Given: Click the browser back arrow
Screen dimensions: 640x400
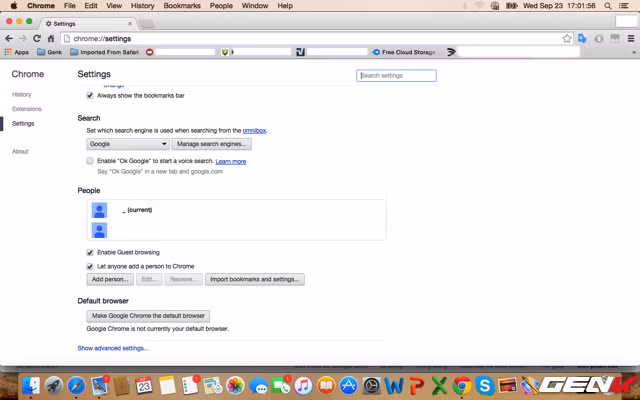Looking at the screenshot, I should [9, 38].
